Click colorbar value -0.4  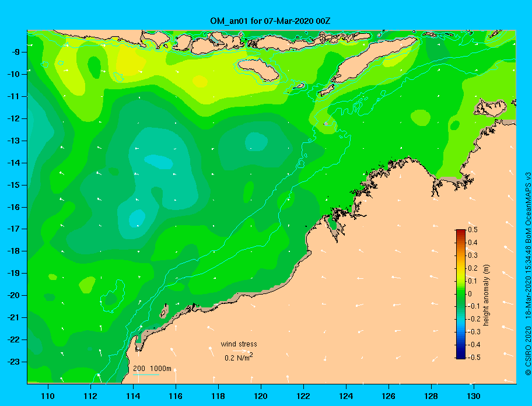[474, 345]
